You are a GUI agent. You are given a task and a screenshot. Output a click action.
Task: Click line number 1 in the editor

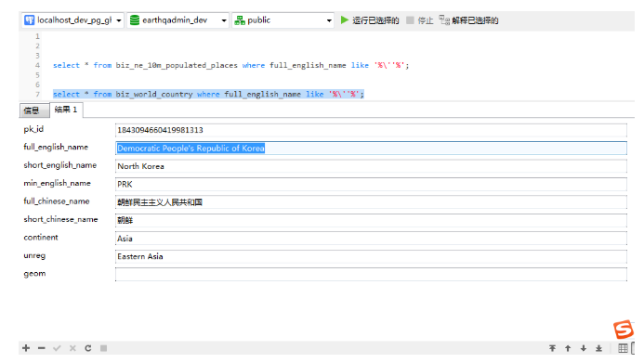click(37, 36)
